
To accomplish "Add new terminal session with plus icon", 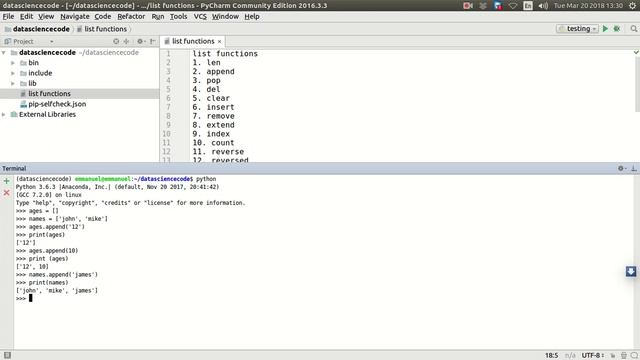I will pyautogui.click(x=7, y=181).
